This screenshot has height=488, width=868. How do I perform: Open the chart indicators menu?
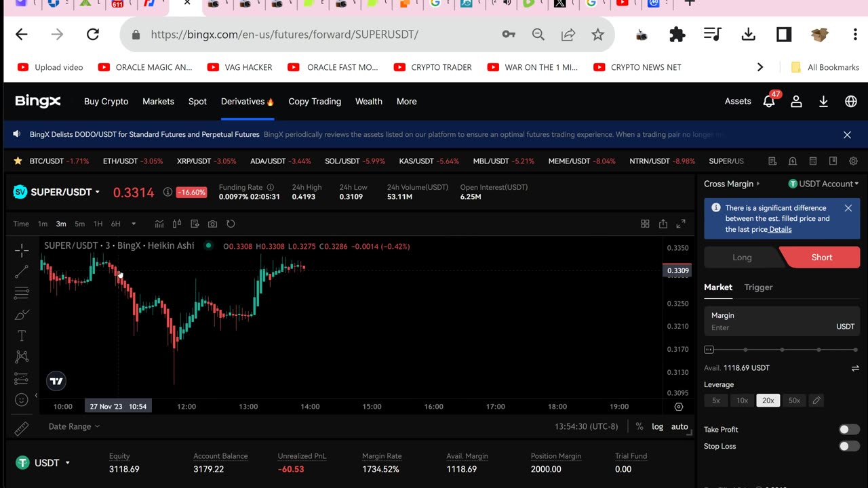click(x=159, y=224)
